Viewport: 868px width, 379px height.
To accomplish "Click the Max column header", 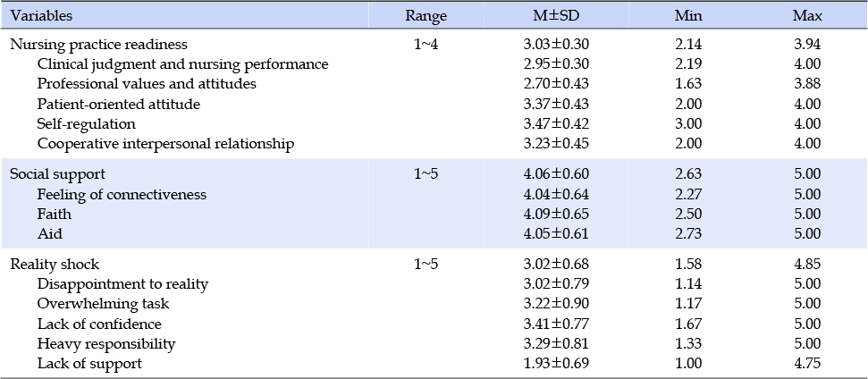I will click(x=806, y=15).
